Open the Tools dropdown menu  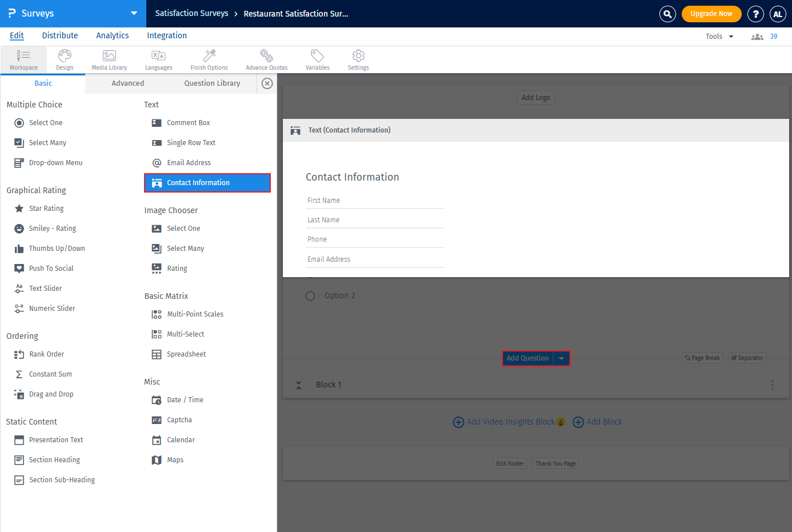click(719, 37)
